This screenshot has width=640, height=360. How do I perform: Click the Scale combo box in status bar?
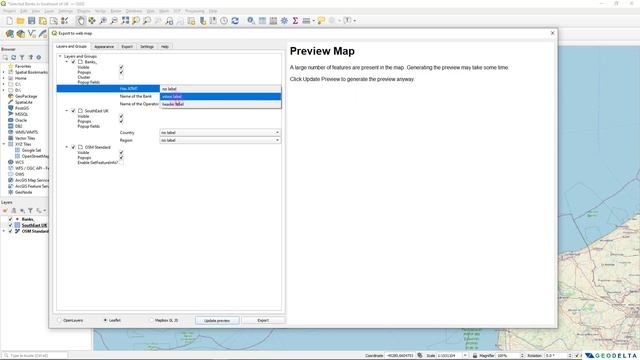[x=452, y=356]
